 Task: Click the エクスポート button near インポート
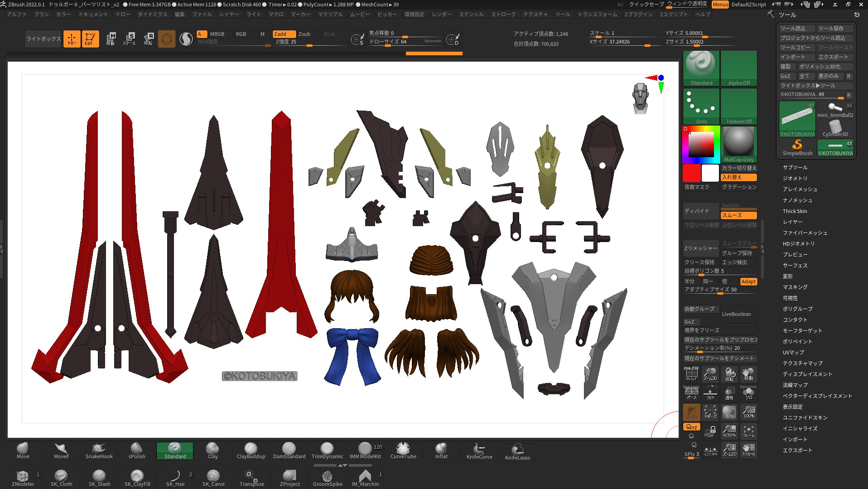[835, 57]
